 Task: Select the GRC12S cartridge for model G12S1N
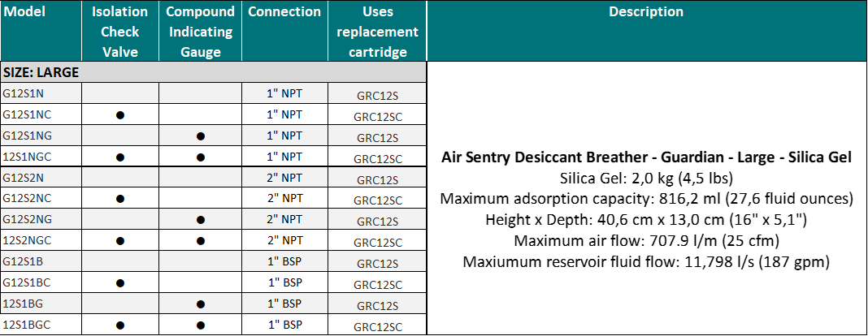pyautogui.click(x=377, y=94)
